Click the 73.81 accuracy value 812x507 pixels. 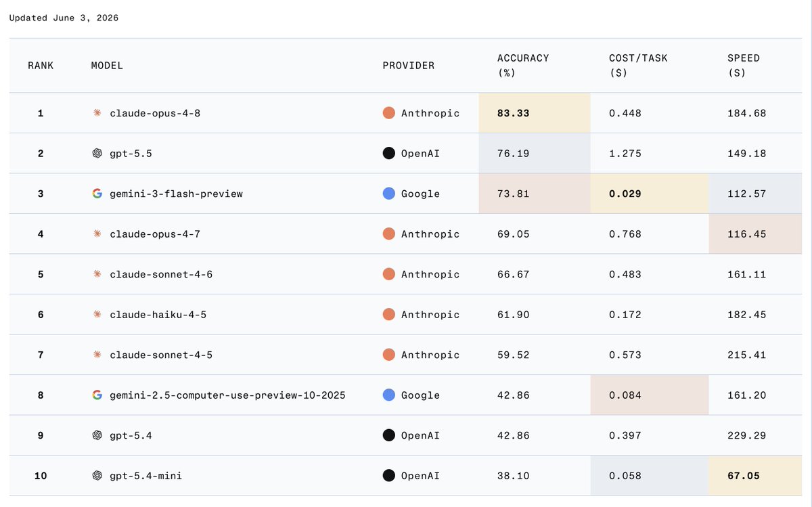(514, 194)
